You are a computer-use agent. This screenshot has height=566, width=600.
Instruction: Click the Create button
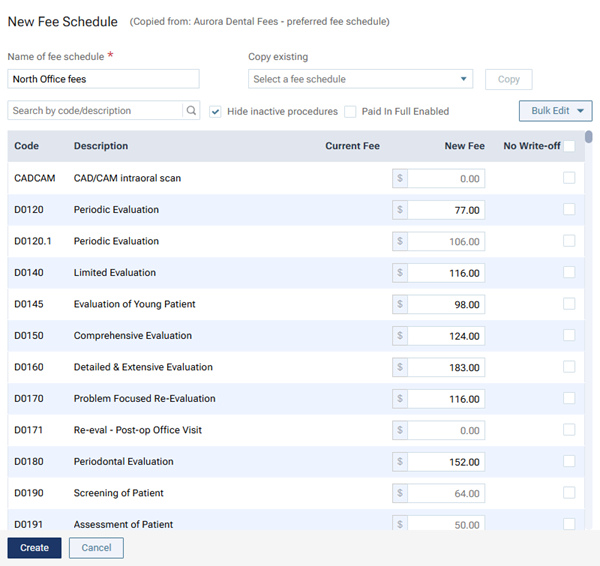pos(34,548)
